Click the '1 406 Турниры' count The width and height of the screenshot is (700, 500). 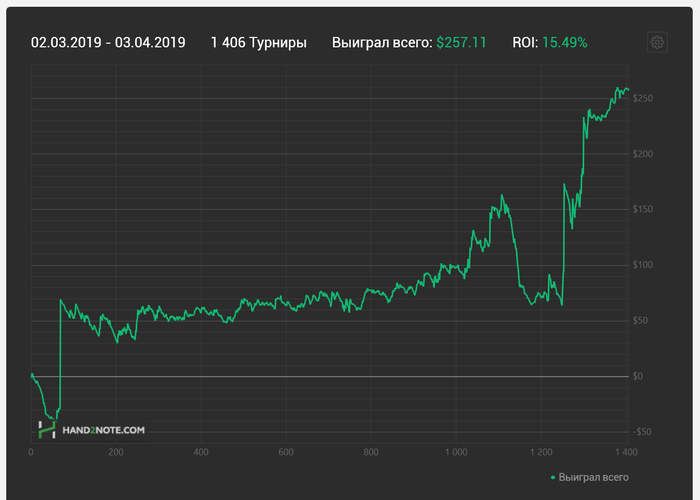click(x=258, y=43)
